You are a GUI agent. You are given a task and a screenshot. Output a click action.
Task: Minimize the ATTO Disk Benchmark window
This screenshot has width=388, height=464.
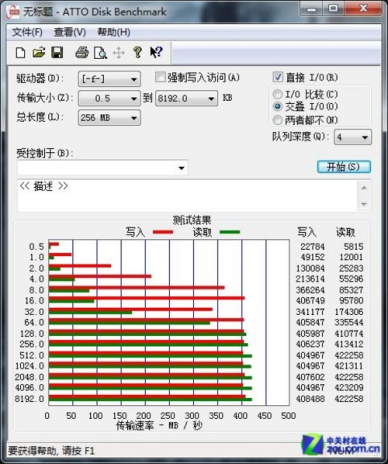tap(312, 9)
